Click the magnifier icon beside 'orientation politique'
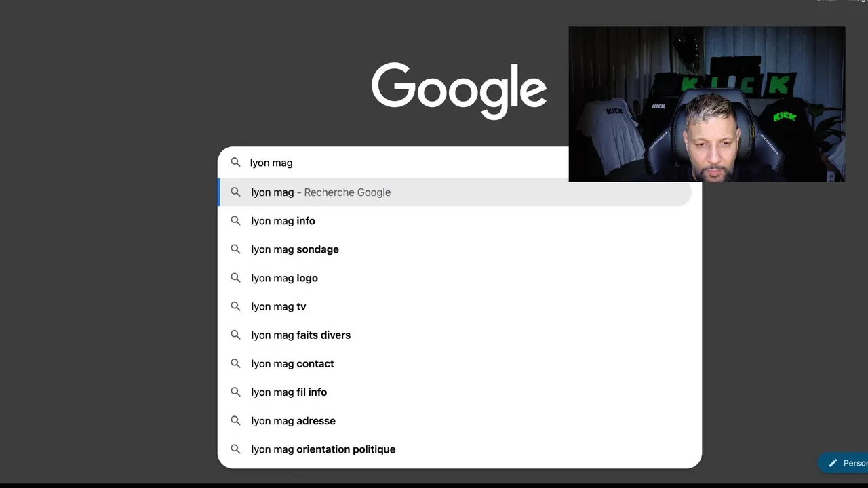 [235, 449]
